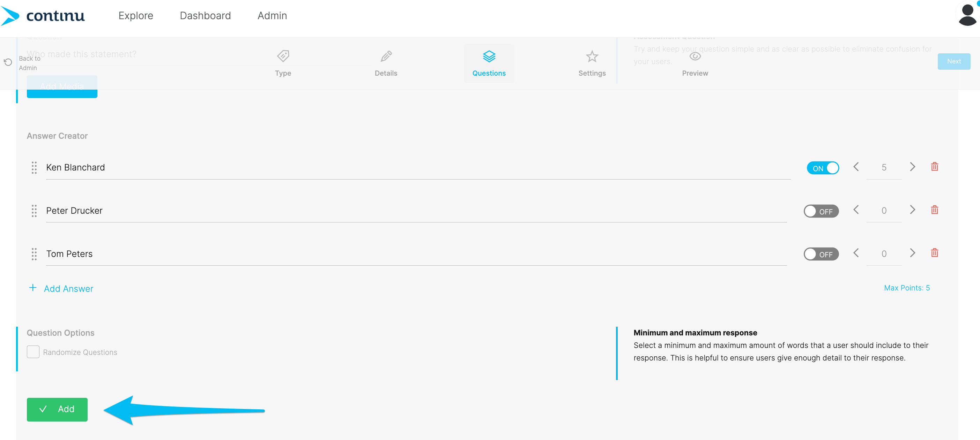Screen dimensions: 980x440
Task: Edit the Peter Drucker answer field
Action: [x=416, y=211]
